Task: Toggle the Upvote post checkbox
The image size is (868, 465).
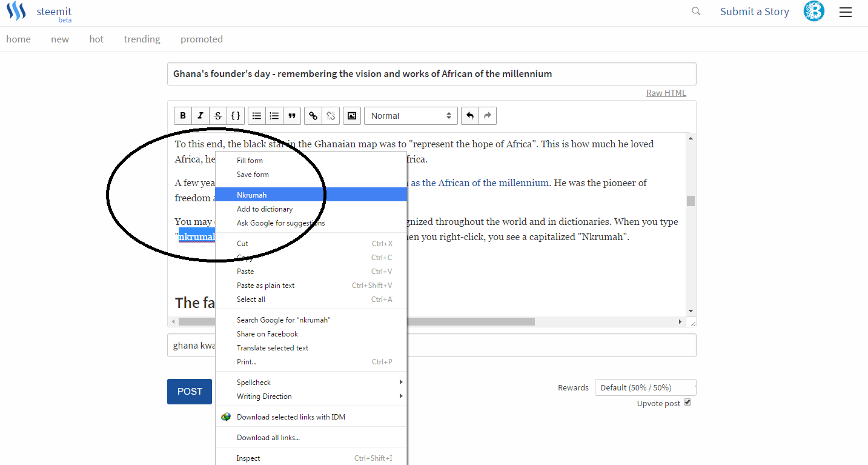Action: 687,402
